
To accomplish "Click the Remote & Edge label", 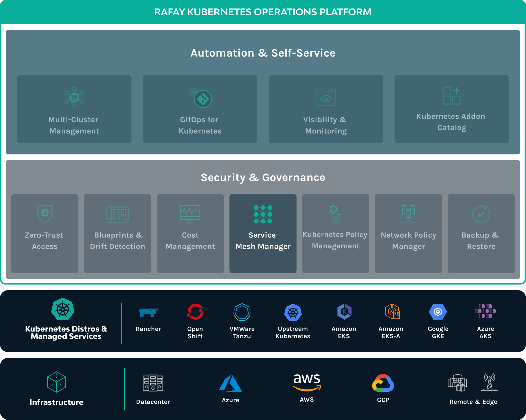I will (473, 402).
